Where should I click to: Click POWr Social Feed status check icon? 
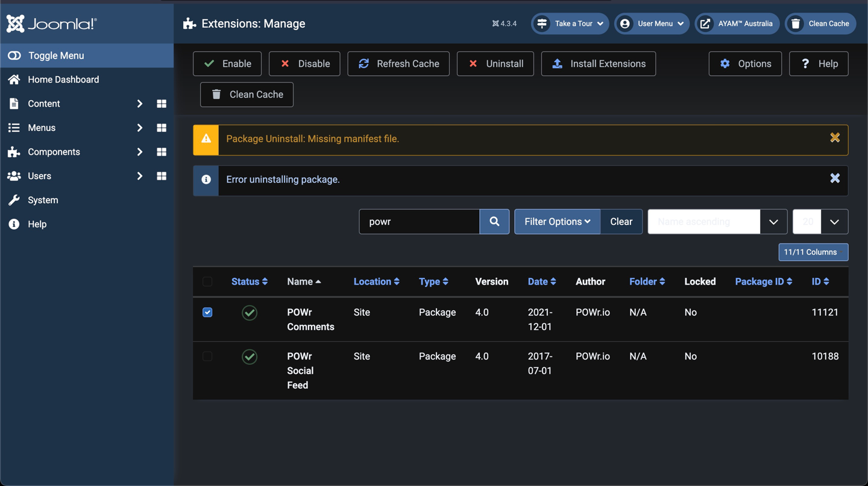(x=250, y=356)
